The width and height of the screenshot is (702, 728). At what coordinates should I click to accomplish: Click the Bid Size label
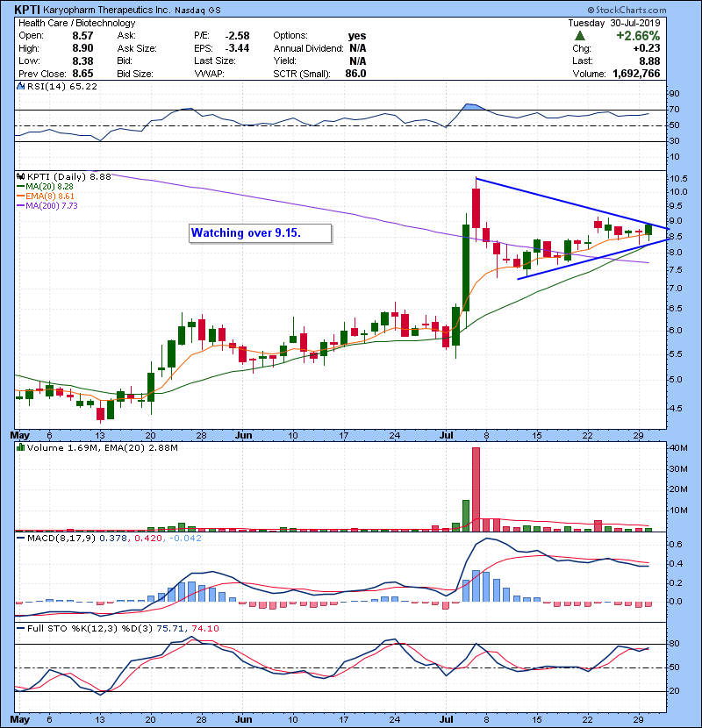135,74
